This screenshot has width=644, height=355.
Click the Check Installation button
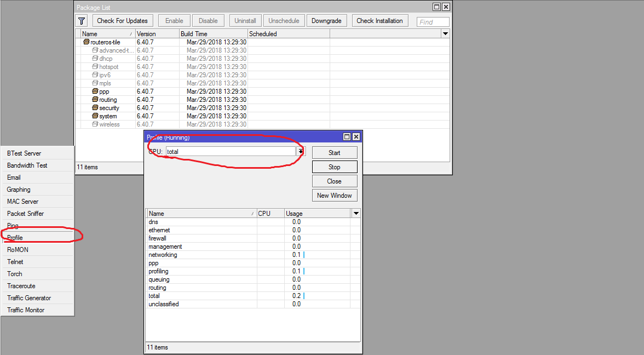click(380, 21)
